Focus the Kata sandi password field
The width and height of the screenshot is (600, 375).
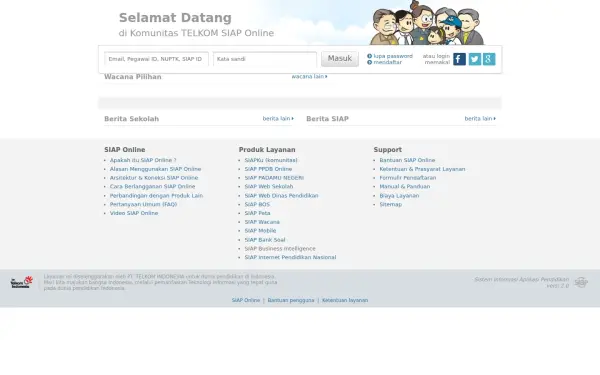click(x=265, y=59)
